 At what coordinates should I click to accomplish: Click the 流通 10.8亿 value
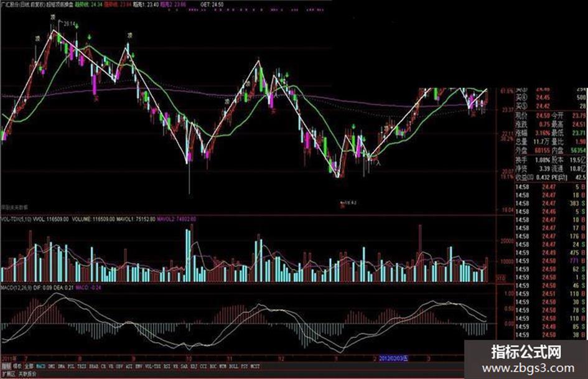click(578, 169)
